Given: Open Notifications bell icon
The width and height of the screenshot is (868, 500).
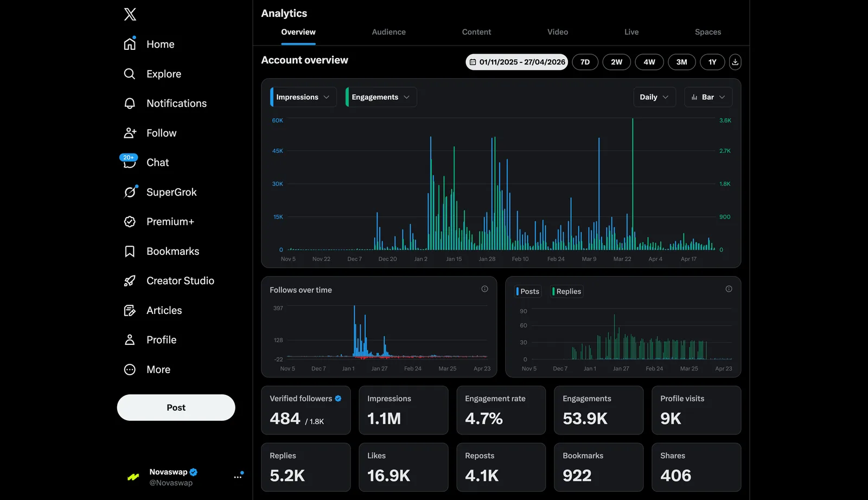Looking at the screenshot, I should pyautogui.click(x=130, y=103).
